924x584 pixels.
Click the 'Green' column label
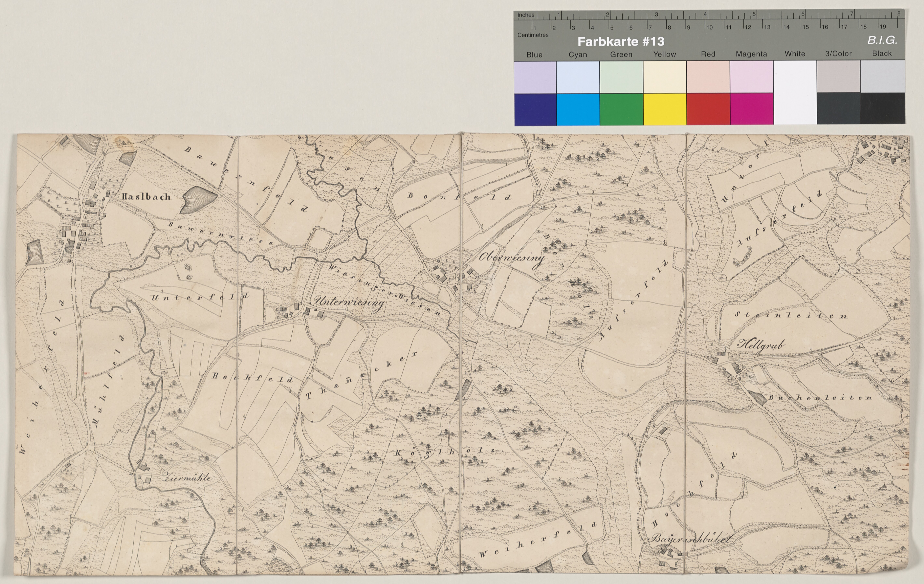(621, 54)
